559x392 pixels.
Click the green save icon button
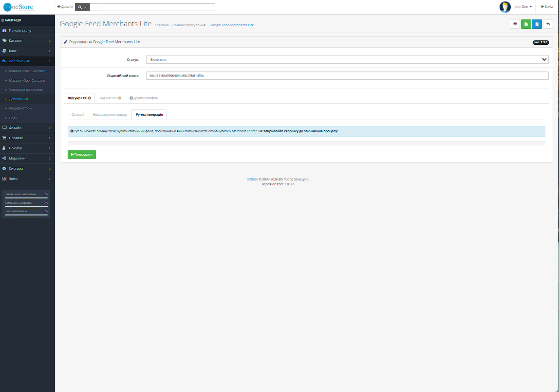pyautogui.click(x=526, y=24)
